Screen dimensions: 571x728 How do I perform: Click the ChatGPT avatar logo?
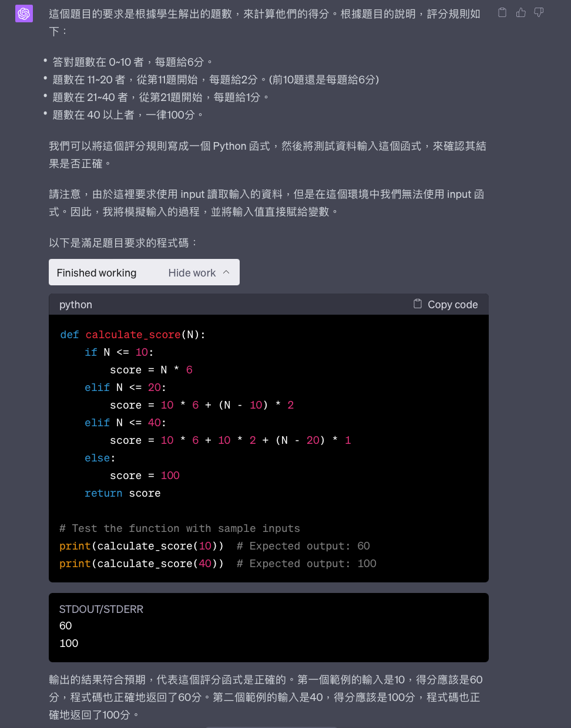[x=23, y=13]
